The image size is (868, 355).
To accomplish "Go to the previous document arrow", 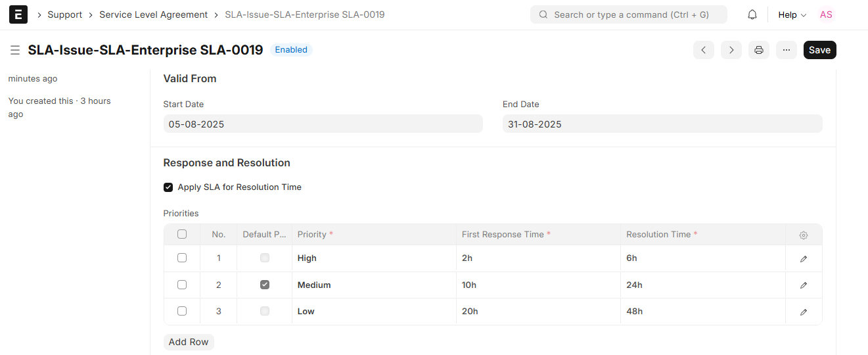I will tap(704, 50).
